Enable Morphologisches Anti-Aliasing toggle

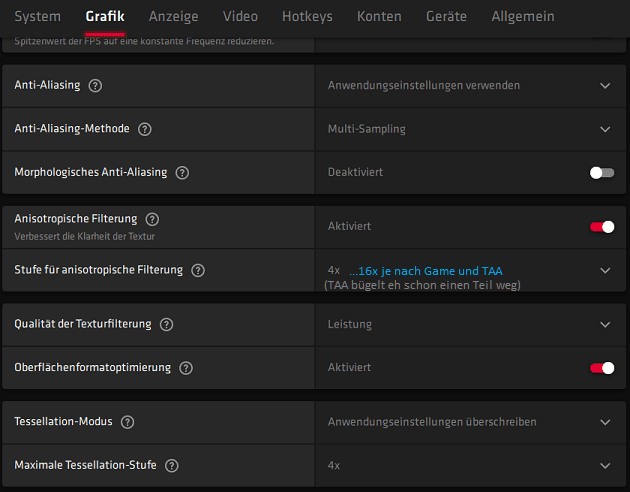(x=602, y=173)
